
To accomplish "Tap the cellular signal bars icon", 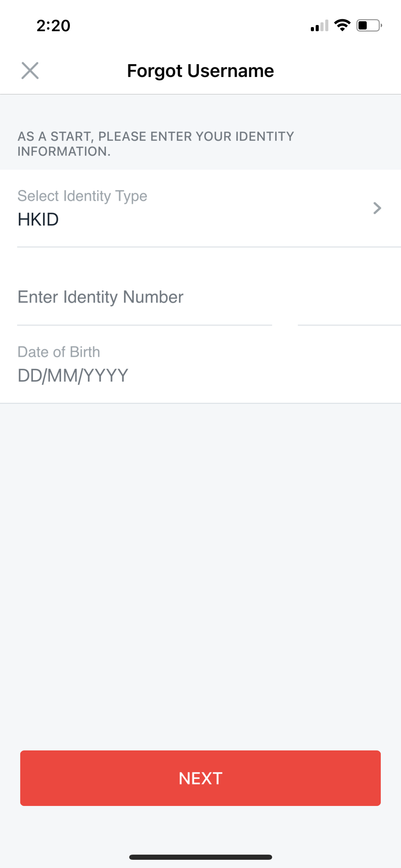I will [319, 26].
